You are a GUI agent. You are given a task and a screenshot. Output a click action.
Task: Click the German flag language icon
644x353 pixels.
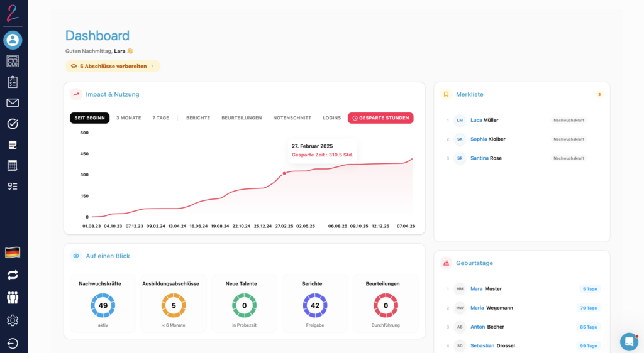[x=13, y=253]
